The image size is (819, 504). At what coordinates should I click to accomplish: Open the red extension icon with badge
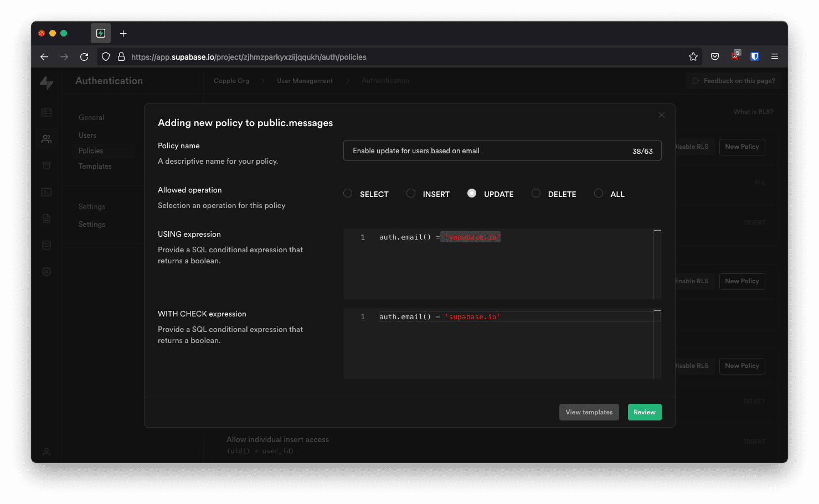(735, 56)
